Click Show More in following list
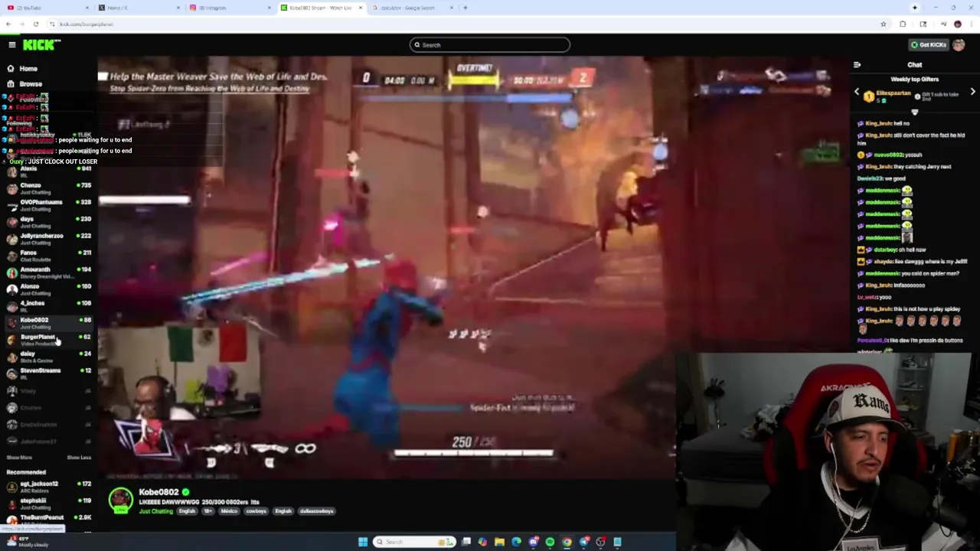The height and width of the screenshot is (551, 980). 19,458
